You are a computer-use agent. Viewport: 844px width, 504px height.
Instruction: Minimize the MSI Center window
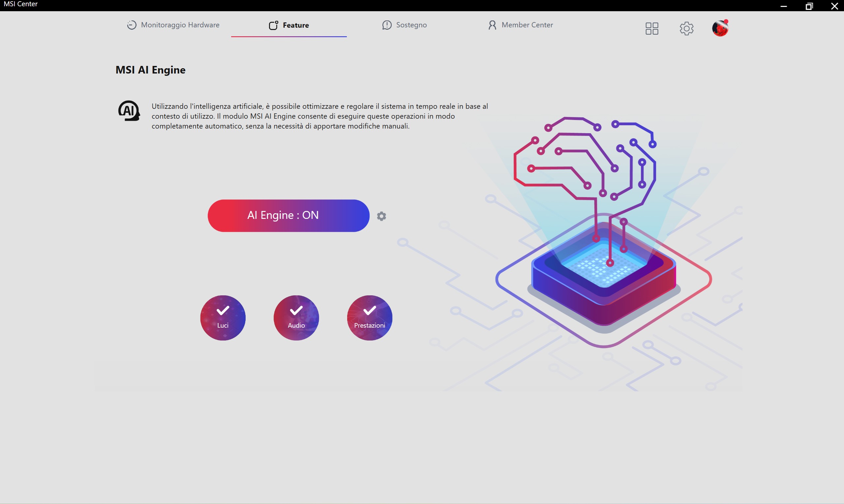tap(784, 6)
